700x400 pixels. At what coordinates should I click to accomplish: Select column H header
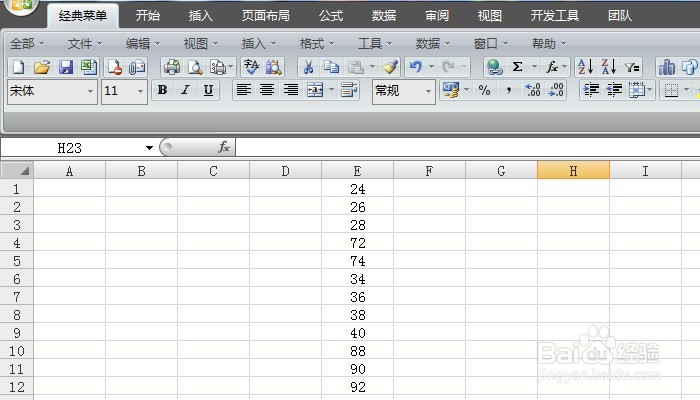[x=573, y=171]
